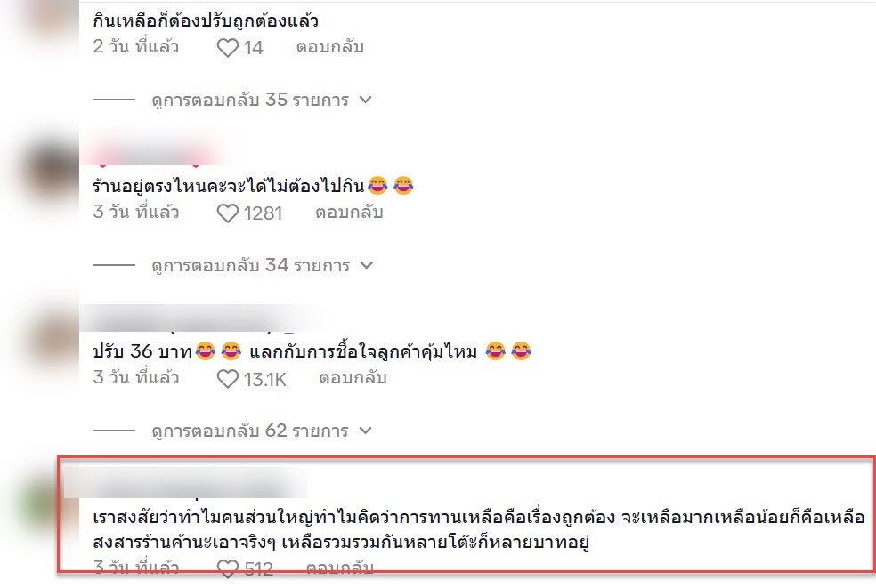Like the highlighted comment with 512 likes

(x=227, y=568)
